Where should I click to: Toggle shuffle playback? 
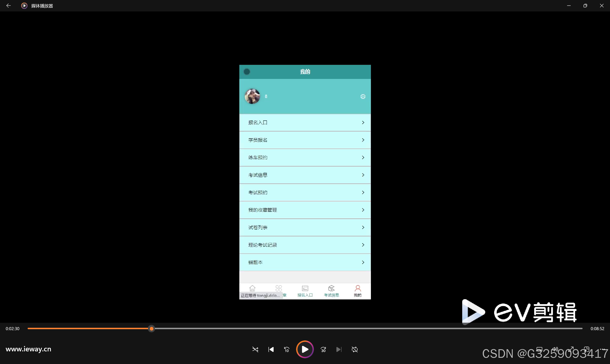coord(255,349)
